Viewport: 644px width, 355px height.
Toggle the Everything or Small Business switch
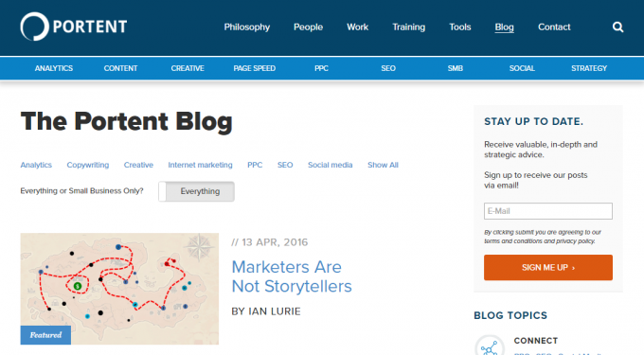pyautogui.click(x=196, y=191)
